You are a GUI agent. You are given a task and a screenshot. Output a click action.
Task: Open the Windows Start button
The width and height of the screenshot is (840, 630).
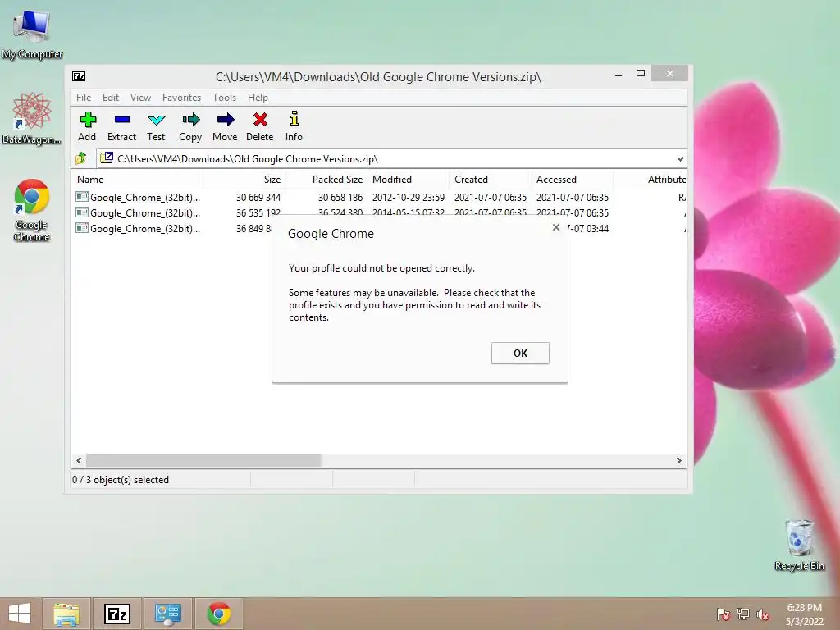point(20,614)
